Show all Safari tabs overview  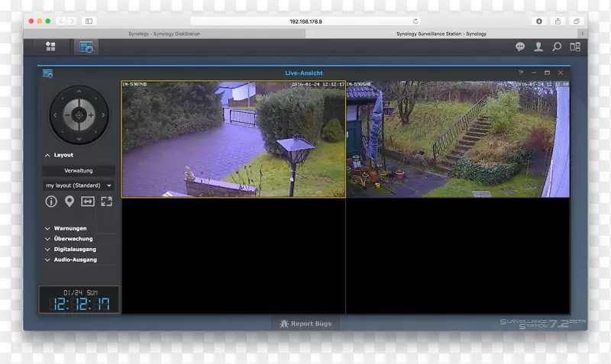click(577, 21)
